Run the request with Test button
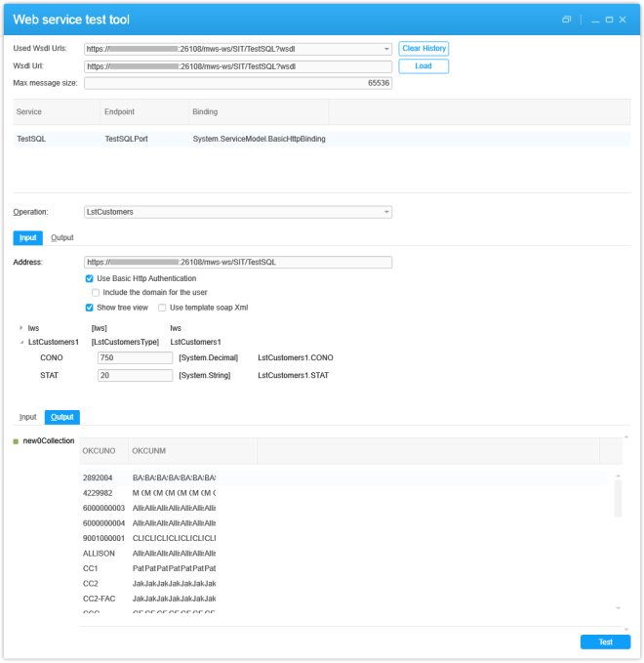644x663 pixels. tap(605, 642)
